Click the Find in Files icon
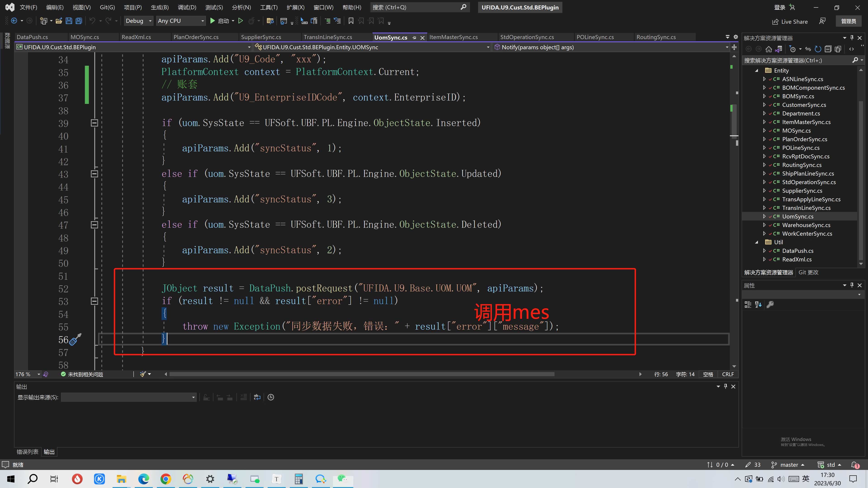 (270, 21)
